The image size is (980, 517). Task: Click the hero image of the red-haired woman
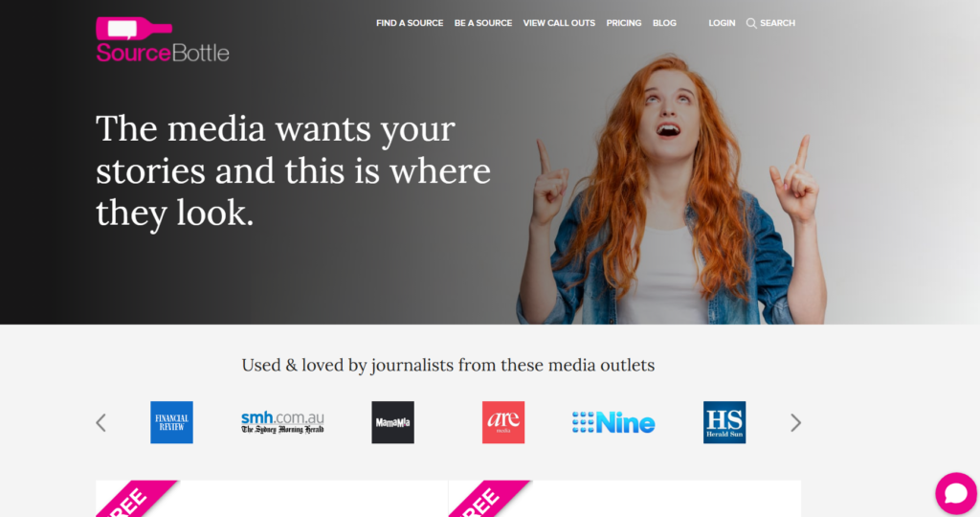tap(670, 191)
